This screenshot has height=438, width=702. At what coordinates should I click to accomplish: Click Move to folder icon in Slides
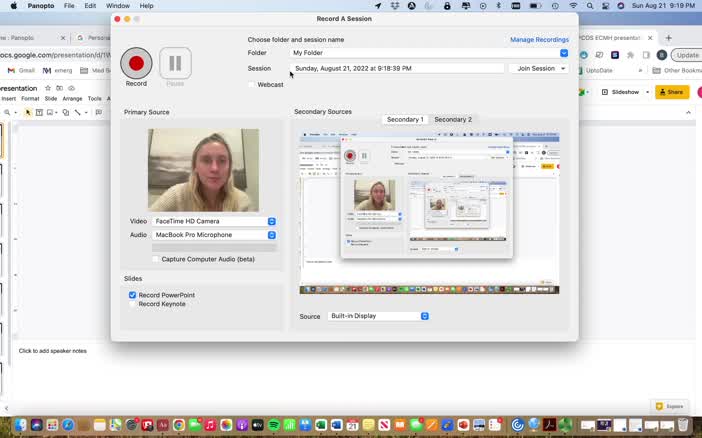[60, 88]
